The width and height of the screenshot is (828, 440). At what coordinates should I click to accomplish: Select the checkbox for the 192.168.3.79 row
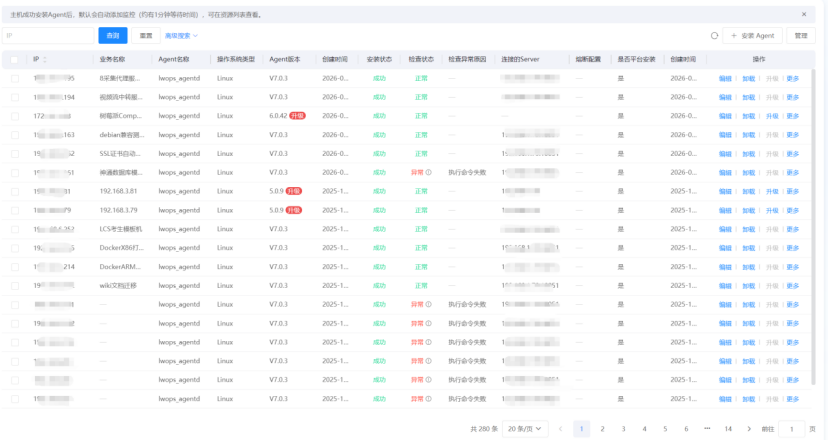pos(14,210)
